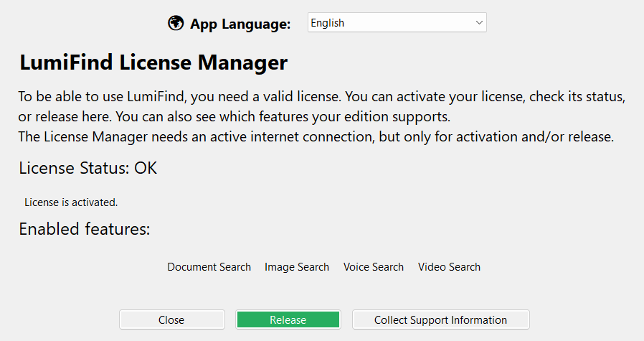The height and width of the screenshot is (341, 644).
Task: Click the LumiFind License Manager heading
Action: 153,62
